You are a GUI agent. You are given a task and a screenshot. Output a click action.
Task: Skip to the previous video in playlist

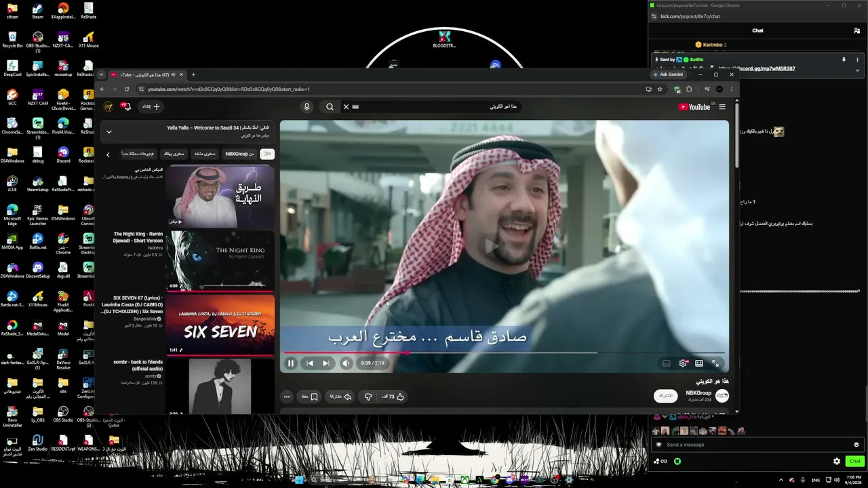point(310,363)
